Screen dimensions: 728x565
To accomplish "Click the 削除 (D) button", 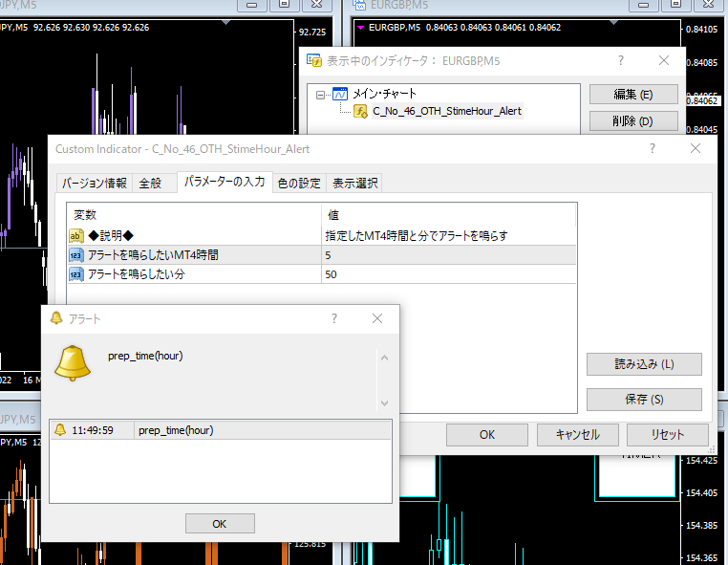I will point(633,121).
